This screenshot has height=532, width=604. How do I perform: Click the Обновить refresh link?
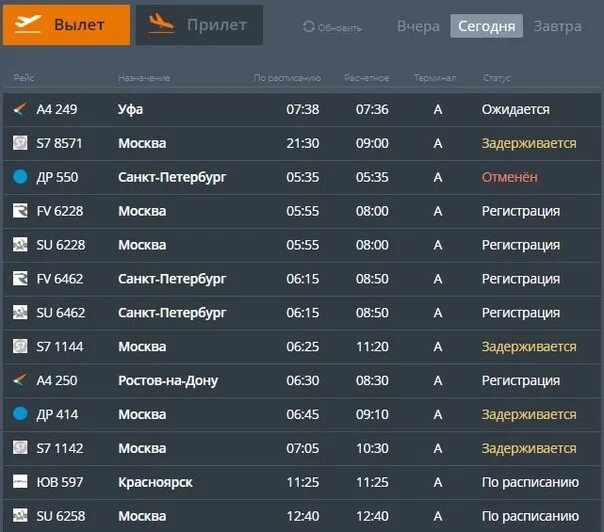click(340, 28)
